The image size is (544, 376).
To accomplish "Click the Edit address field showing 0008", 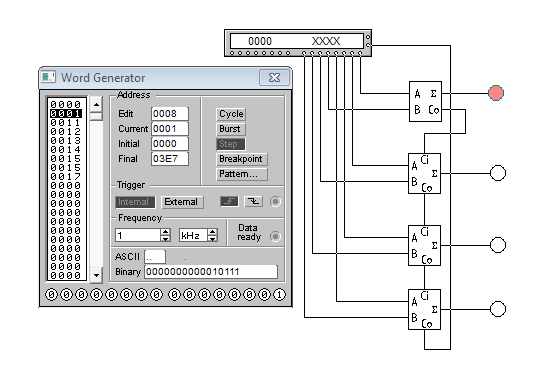I will (170, 114).
